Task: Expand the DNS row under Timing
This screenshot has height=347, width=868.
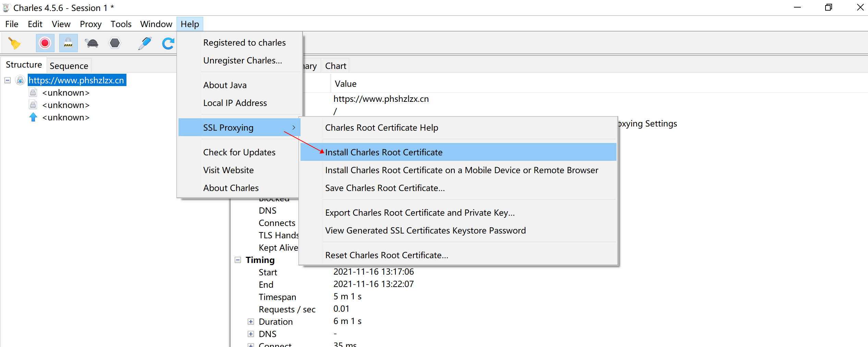Action: coord(251,334)
